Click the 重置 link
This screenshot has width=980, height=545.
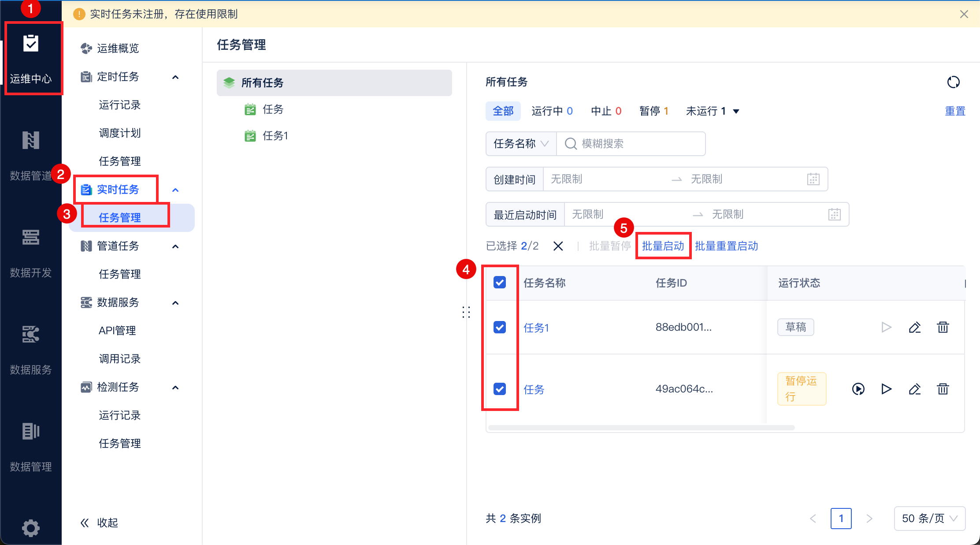955,111
